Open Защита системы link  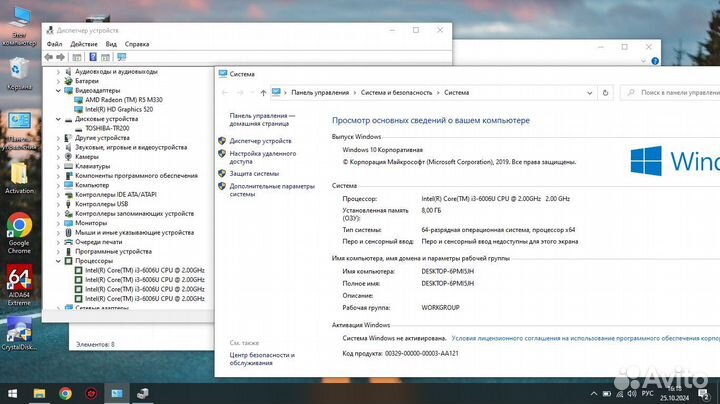[254, 174]
